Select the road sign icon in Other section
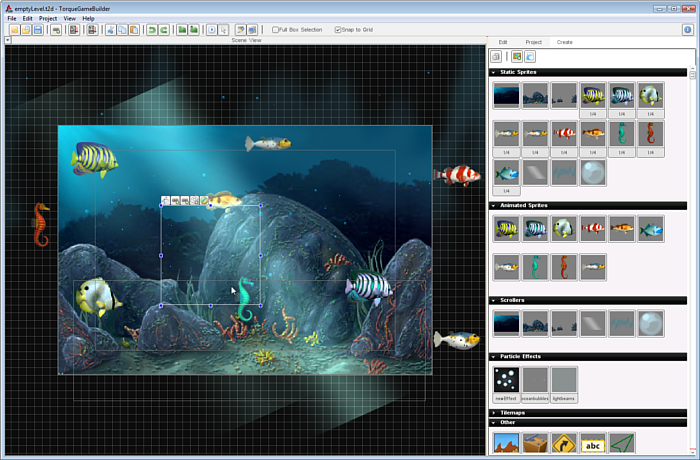700x460 pixels. click(565, 443)
